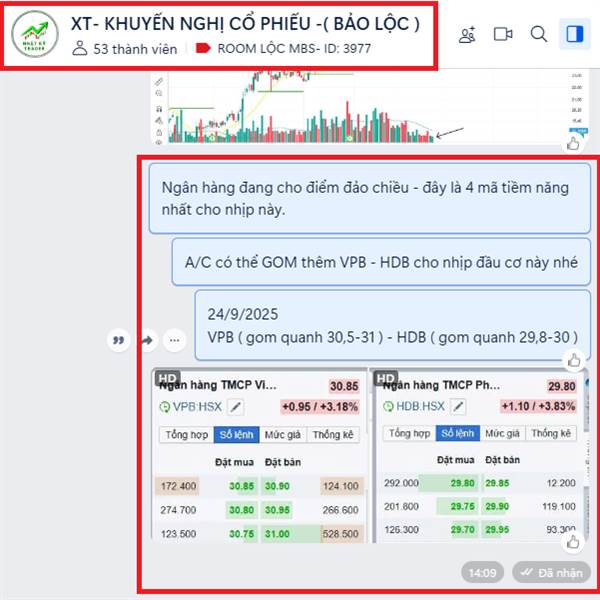Click group title XT- KHUYẾN NGHỊ CỔ PHIẾU
The height and width of the screenshot is (600, 600).
[245, 24]
